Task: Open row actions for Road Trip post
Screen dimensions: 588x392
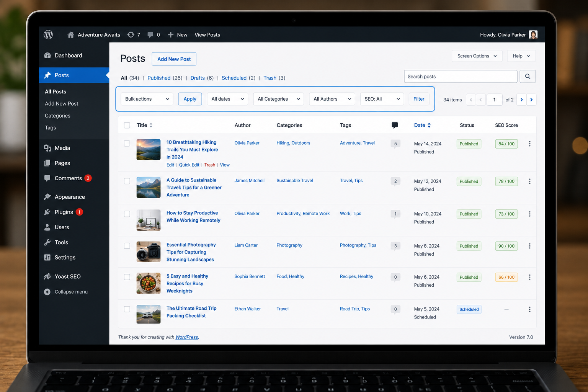Action: [530, 309]
